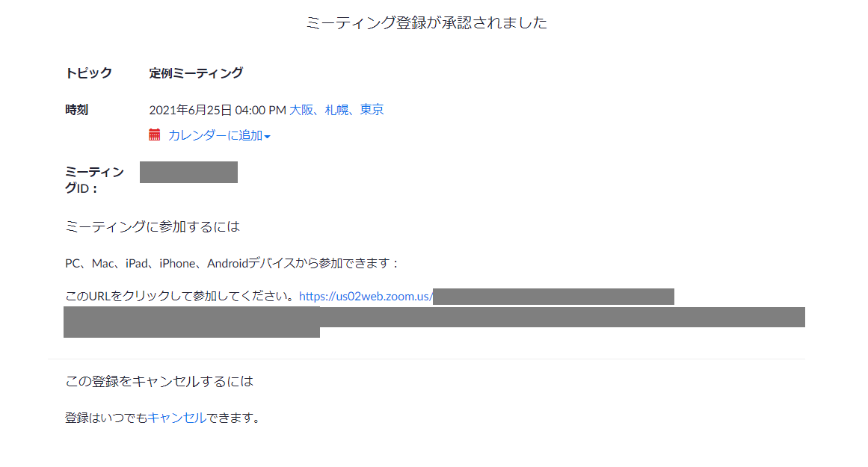This screenshot has height=467, width=868.
Task: Click the ミーティング登録が承認されました page title
Action: pyautogui.click(x=426, y=23)
